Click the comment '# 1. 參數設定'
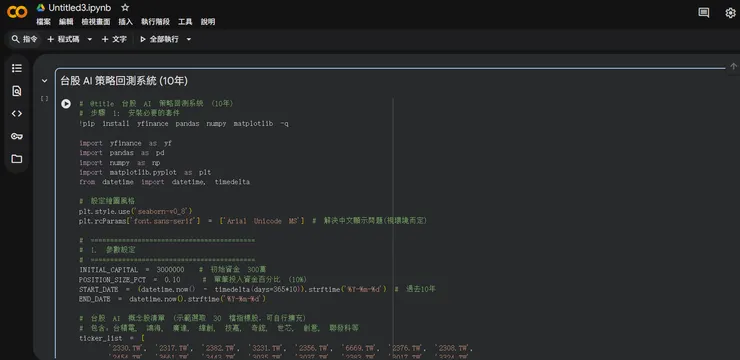This screenshot has height=360, width=740. [108, 250]
